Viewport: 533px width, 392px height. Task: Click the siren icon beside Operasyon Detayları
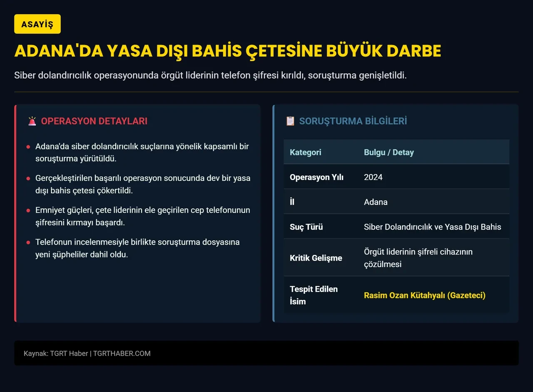32,121
